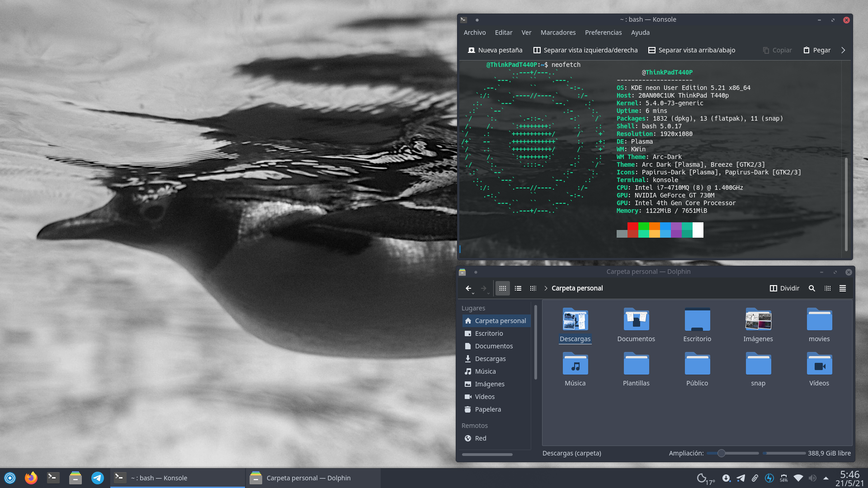Go back with Dolphin's back arrow
This screenshot has height=488, width=868.
pos(468,288)
